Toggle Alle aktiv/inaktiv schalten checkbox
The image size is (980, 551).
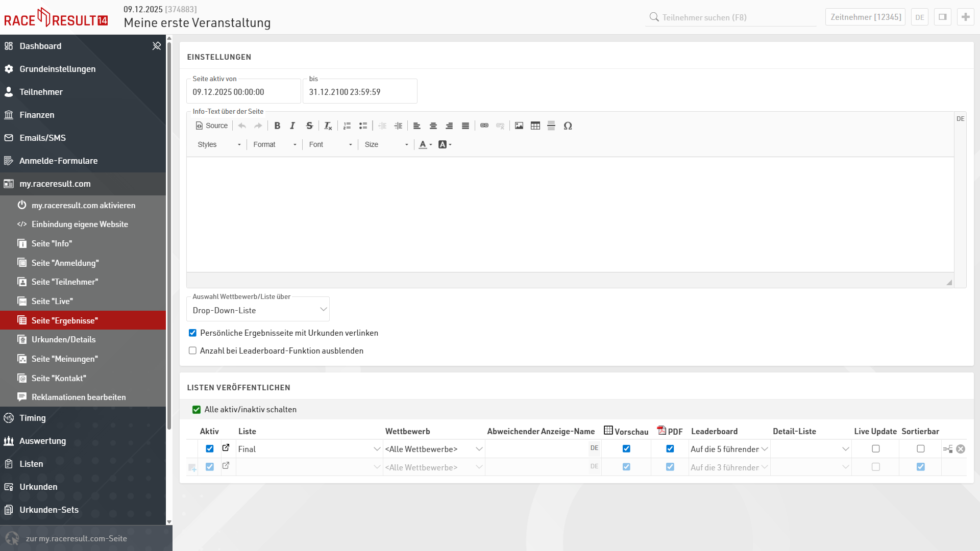[197, 410]
